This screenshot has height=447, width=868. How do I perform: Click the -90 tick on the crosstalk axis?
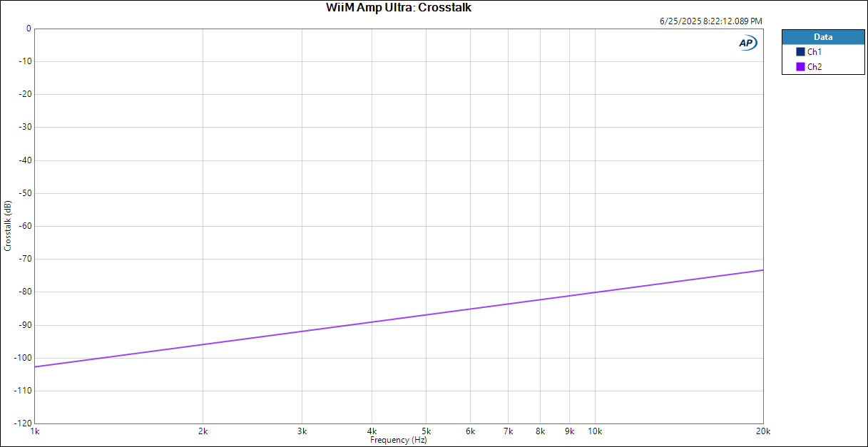pyautogui.click(x=25, y=325)
